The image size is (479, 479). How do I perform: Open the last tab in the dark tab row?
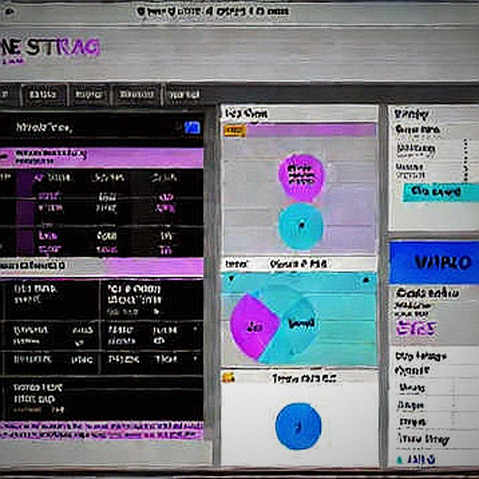point(183,95)
